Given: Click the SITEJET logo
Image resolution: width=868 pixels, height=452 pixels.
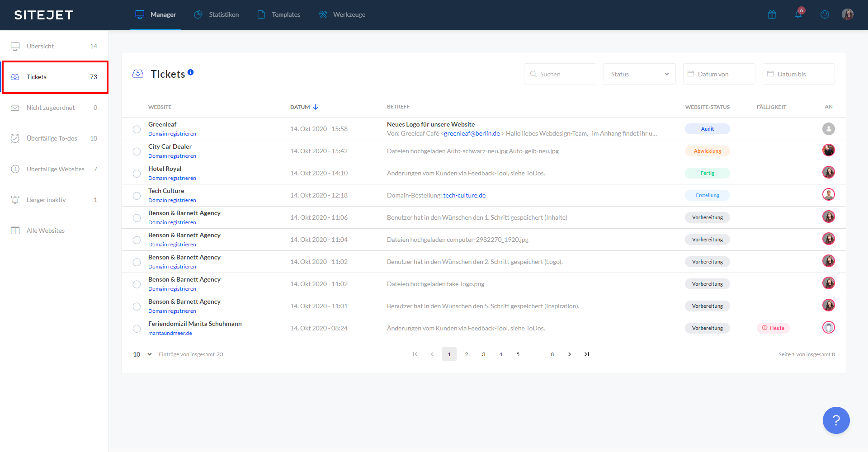Looking at the screenshot, I should click(44, 15).
